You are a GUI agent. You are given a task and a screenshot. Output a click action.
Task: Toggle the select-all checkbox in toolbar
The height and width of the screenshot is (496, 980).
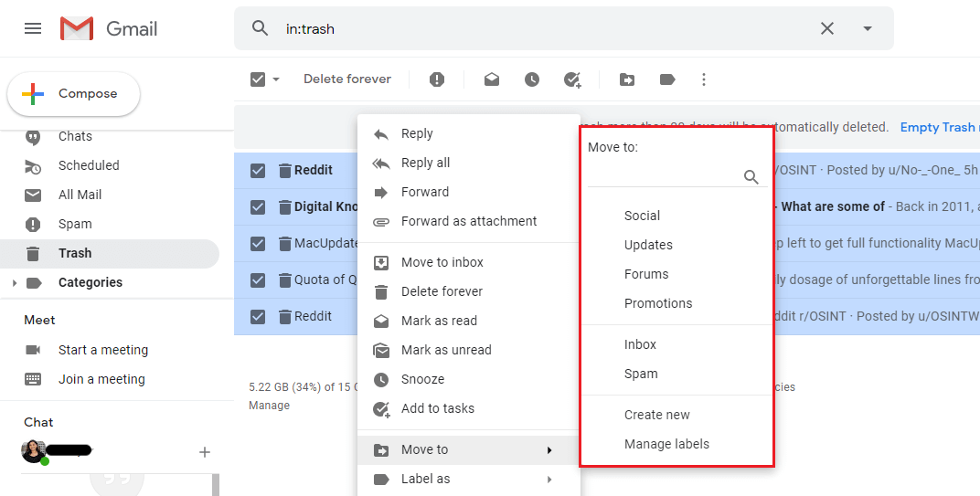258,79
